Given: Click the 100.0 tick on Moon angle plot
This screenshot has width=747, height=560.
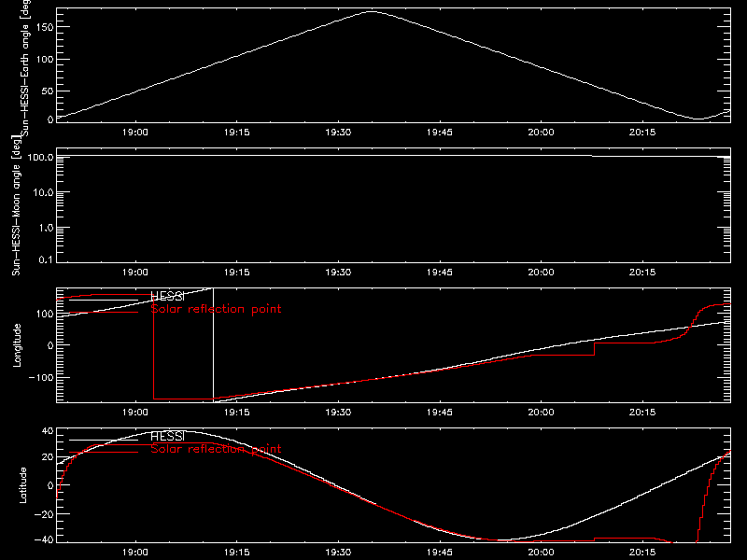Looking at the screenshot, I should (x=40, y=157).
